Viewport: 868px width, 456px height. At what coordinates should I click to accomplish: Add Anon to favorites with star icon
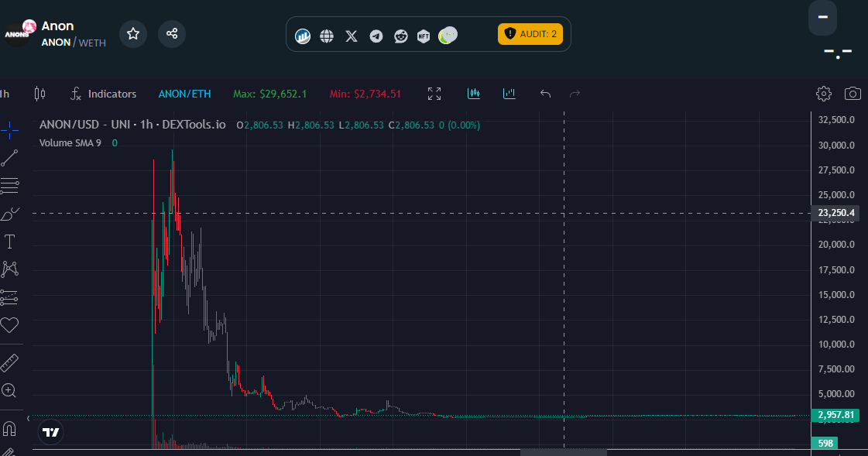133,34
